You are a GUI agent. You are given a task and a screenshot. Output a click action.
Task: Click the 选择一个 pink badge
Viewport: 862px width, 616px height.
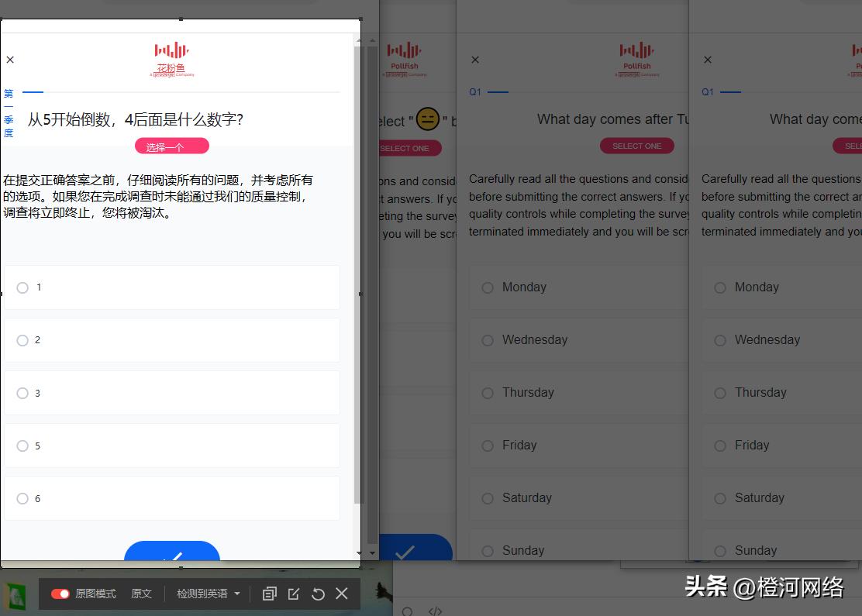coord(171,145)
